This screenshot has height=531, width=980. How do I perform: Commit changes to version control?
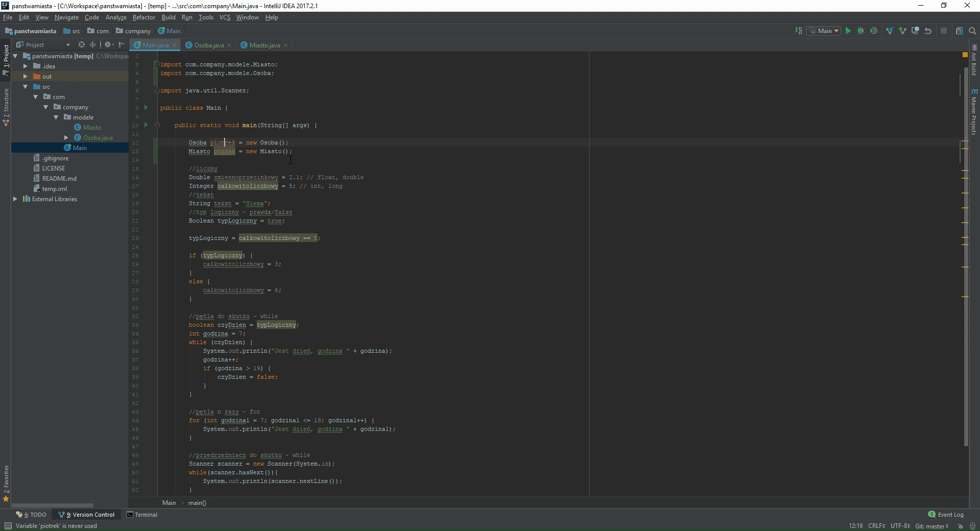(902, 31)
